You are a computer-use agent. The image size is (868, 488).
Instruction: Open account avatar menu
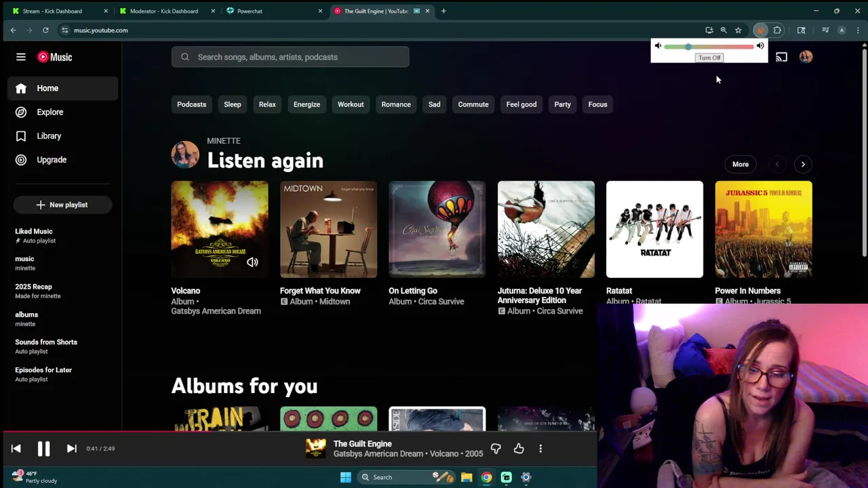tap(806, 58)
